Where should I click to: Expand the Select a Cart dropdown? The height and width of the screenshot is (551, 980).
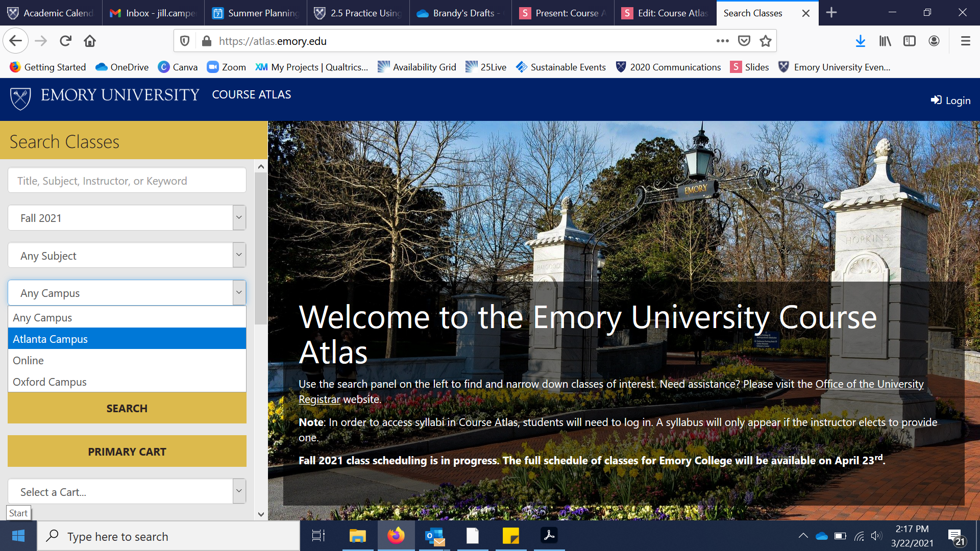coord(127,492)
